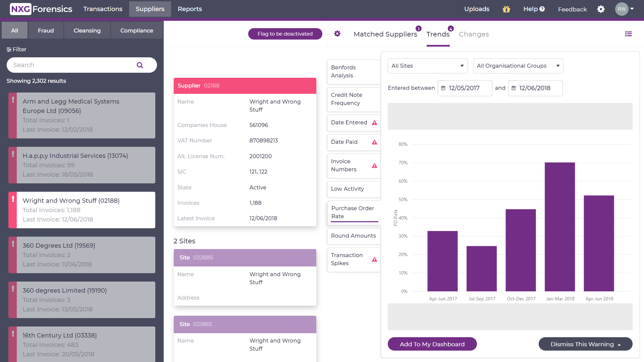The width and height of the screenshot is (644, 362).
Task: Click the gift icon in the top bar
Action: pos(506,9)
